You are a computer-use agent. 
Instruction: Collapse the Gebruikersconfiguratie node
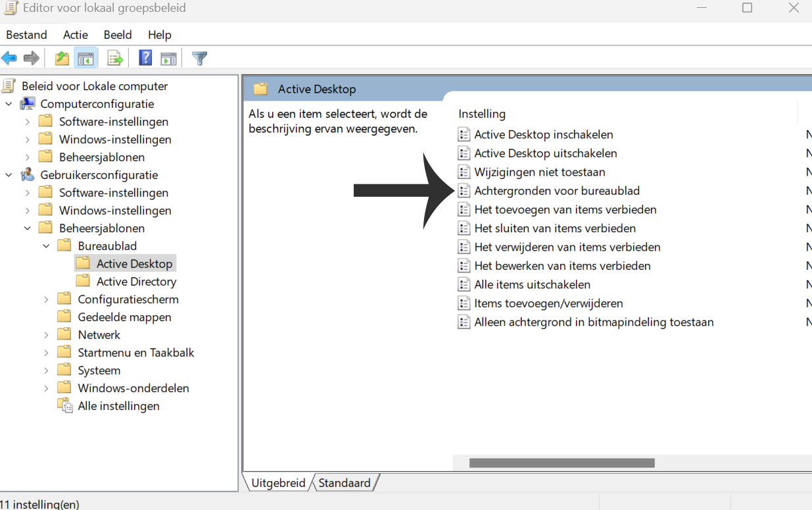[9, 175]
